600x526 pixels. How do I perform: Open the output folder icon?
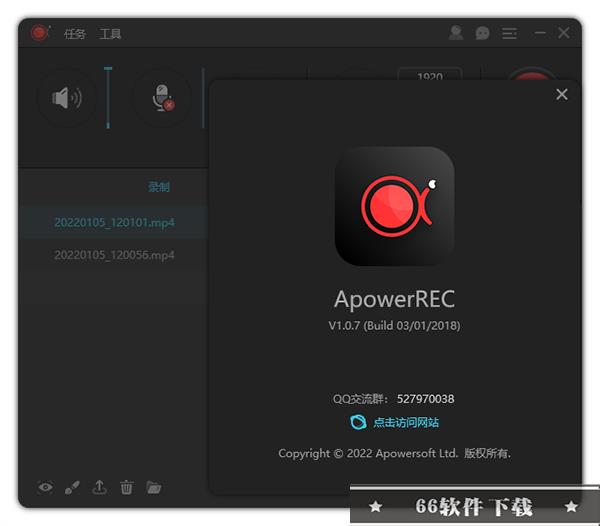click(x=153, y=487)
